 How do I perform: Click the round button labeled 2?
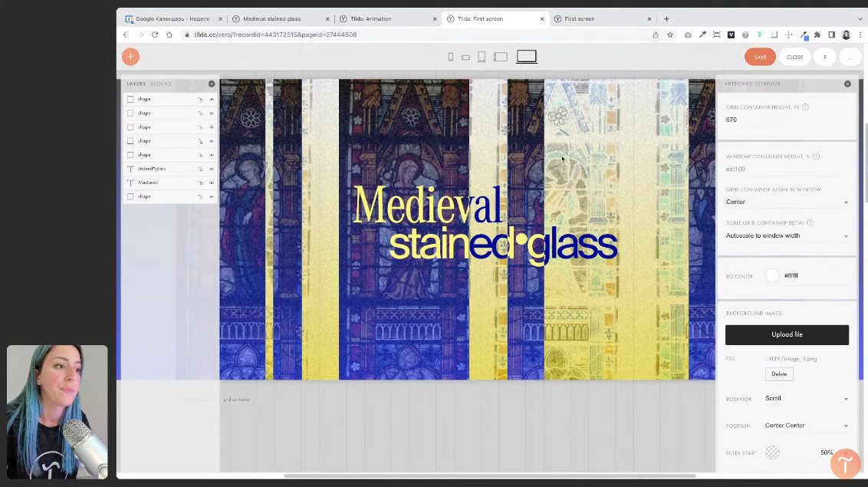(x=825, y=57)
